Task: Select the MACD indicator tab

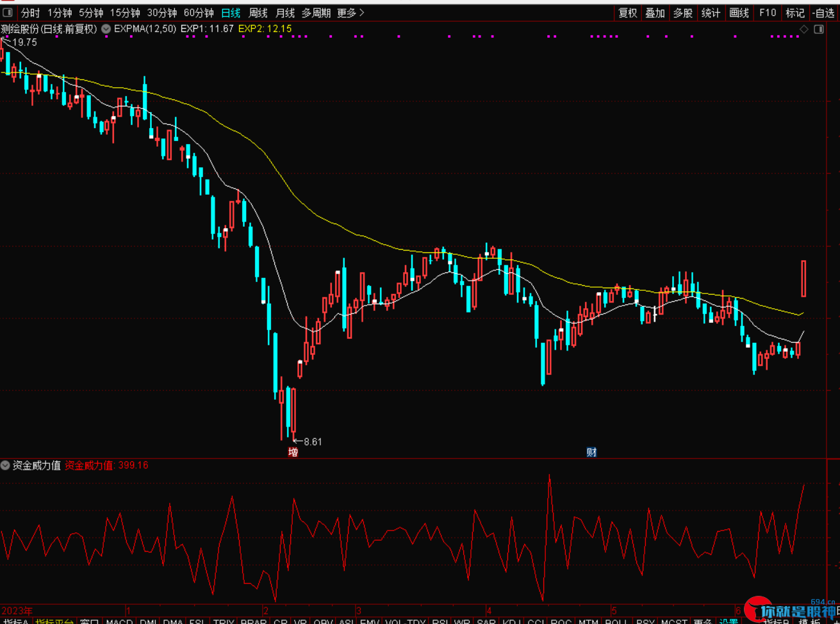Action: (119, 621)
